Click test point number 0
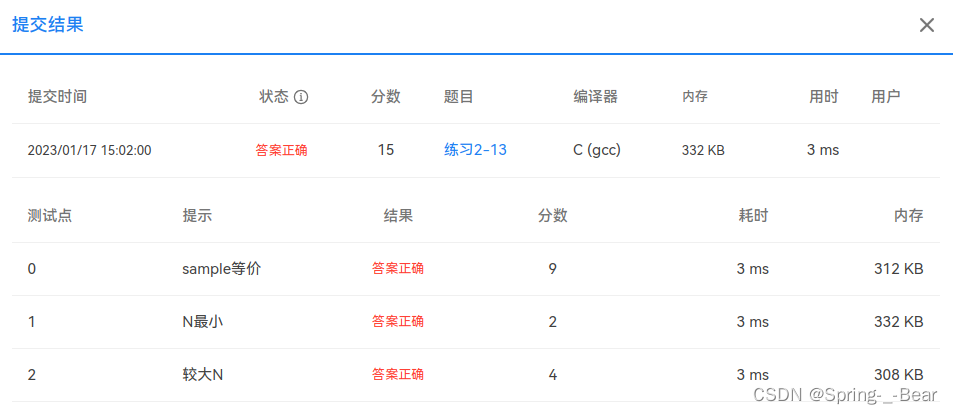The width and height of the screenshot is (953, 414). point(32,269)
